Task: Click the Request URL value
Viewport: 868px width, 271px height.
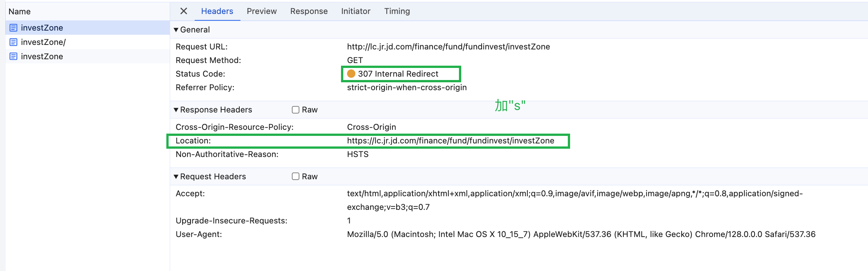Action: point(448,47)
